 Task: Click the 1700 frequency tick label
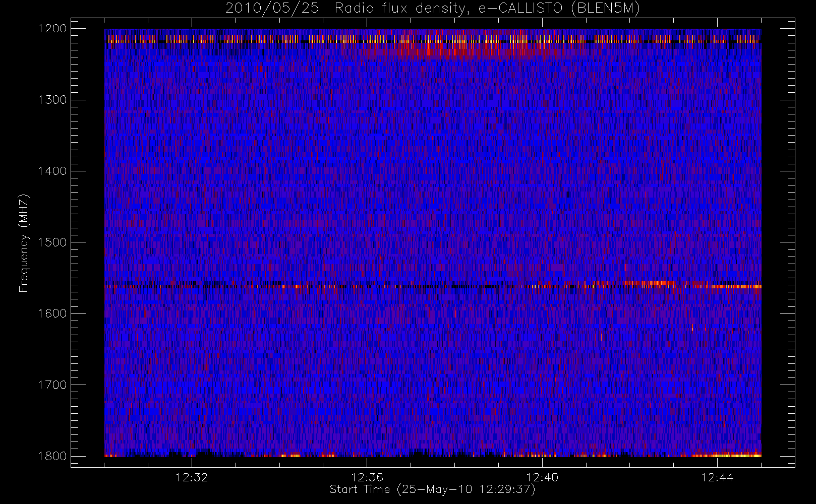point(53,385)
